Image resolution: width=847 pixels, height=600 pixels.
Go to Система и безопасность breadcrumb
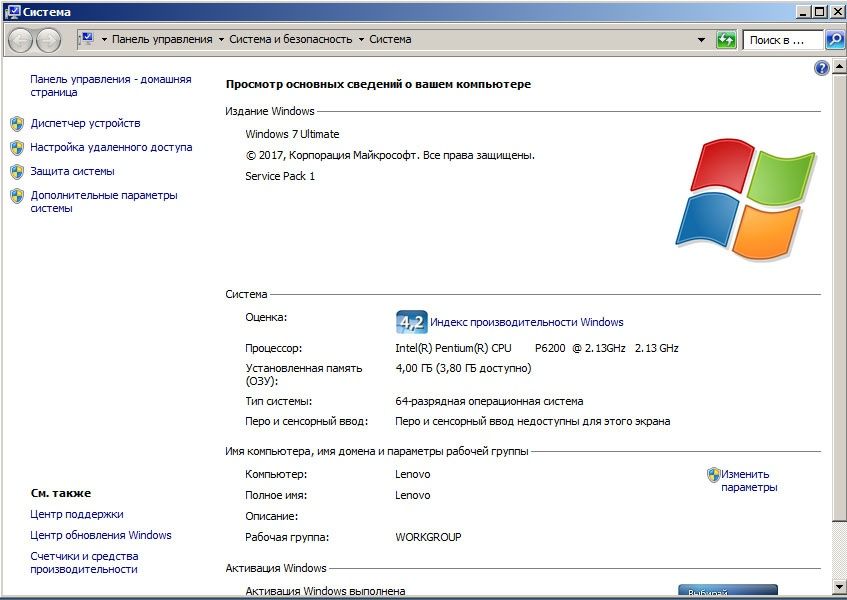[291, 39]
